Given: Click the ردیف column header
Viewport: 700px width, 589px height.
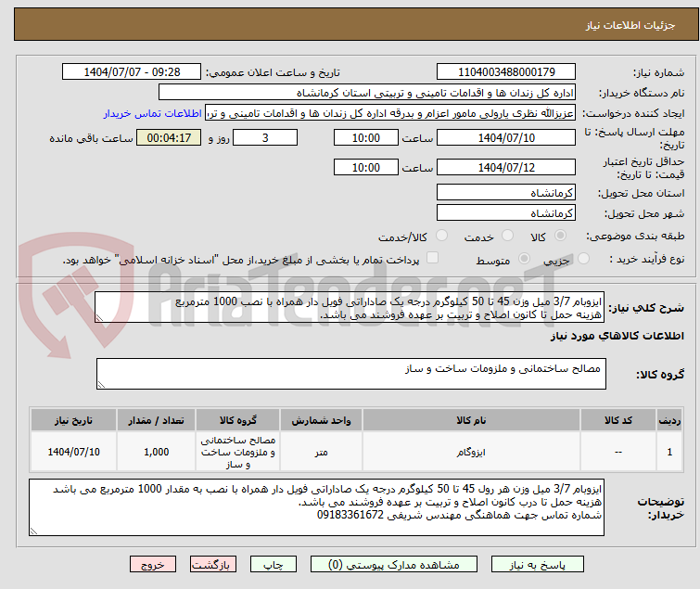Looking at the screenshot, I should click(669, 420).
